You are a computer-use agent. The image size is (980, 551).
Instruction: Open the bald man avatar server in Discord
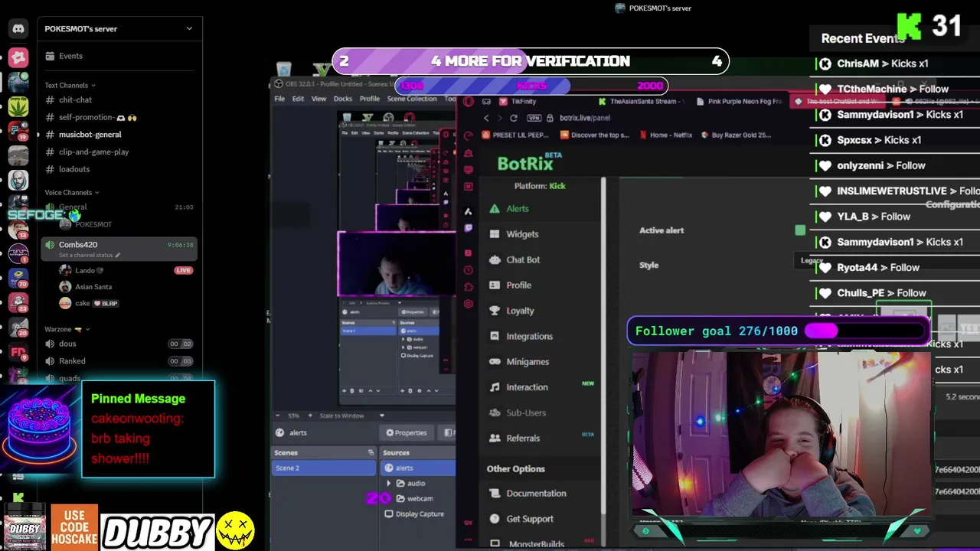tap(18, 180)
